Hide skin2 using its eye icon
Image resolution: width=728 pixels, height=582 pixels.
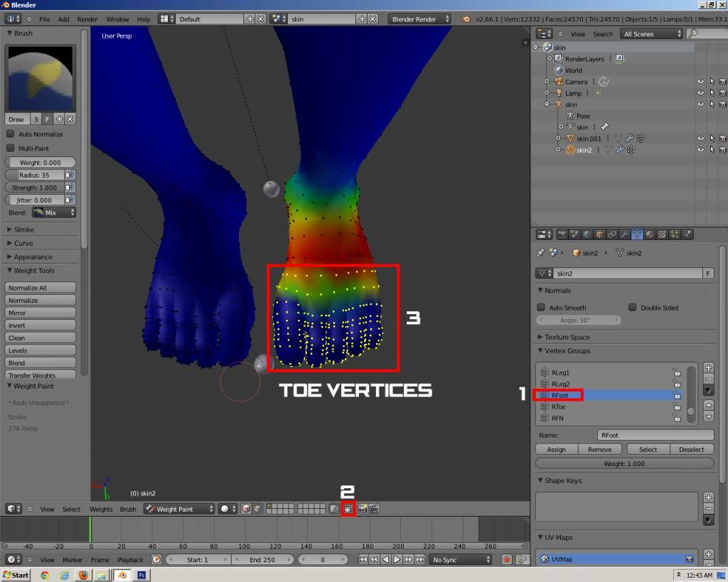click(700, 150)
